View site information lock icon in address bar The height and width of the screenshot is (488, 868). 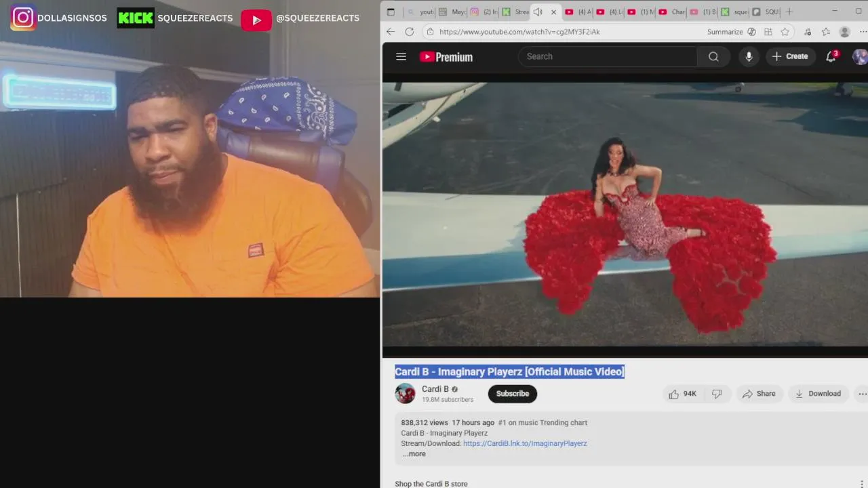tap(430, 32)
